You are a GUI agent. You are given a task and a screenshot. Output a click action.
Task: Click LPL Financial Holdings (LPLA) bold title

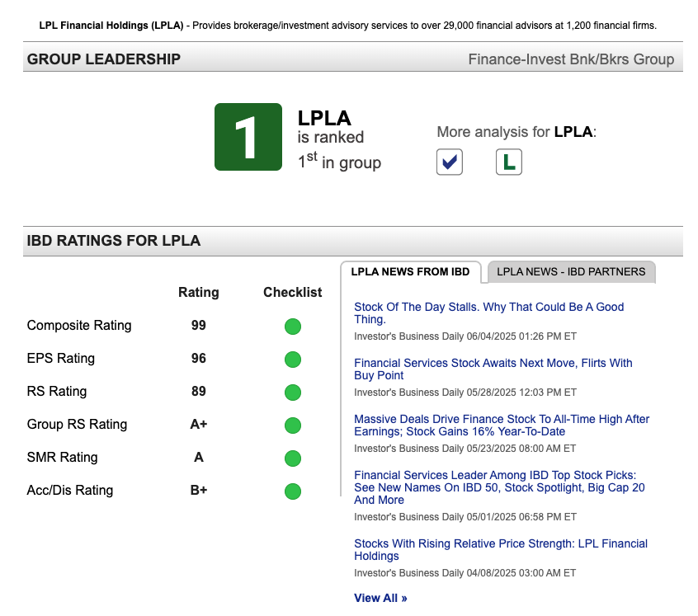pyautogui.click(x=111, y=26)
